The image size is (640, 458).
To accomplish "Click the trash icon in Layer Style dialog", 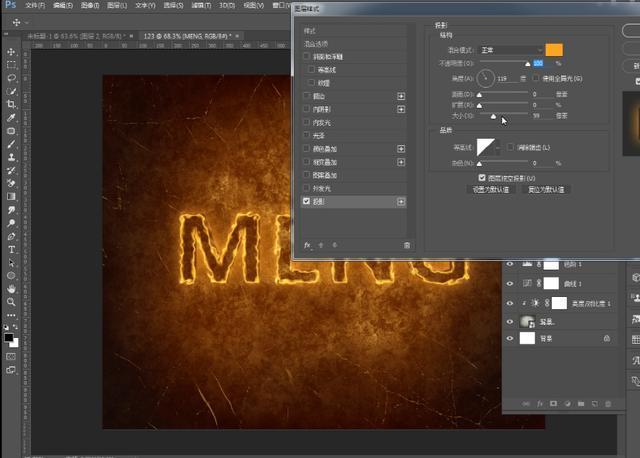I will coord(407,245).
